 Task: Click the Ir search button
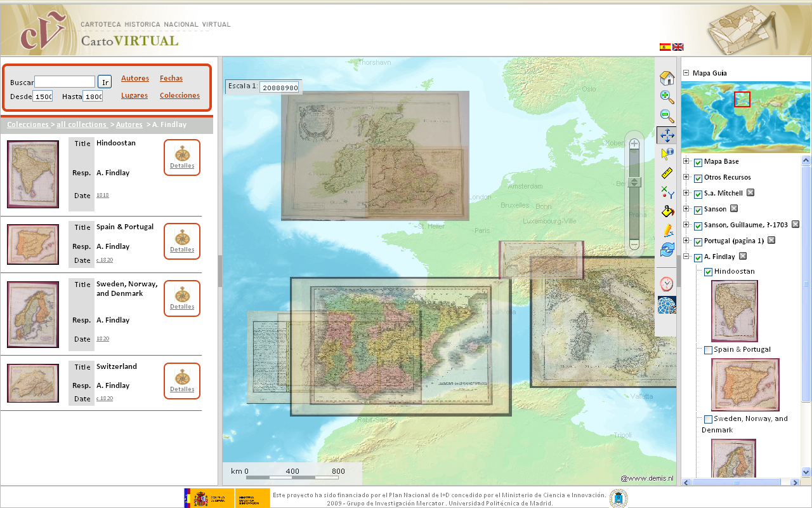pyautogui.click(x=105, y=81)
